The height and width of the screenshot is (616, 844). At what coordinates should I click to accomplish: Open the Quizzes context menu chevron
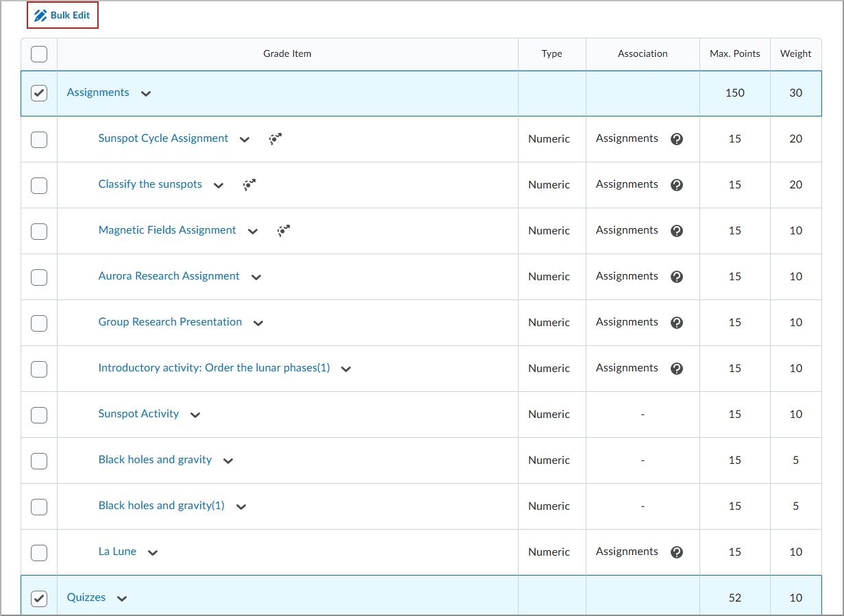(x=122, y=599)
